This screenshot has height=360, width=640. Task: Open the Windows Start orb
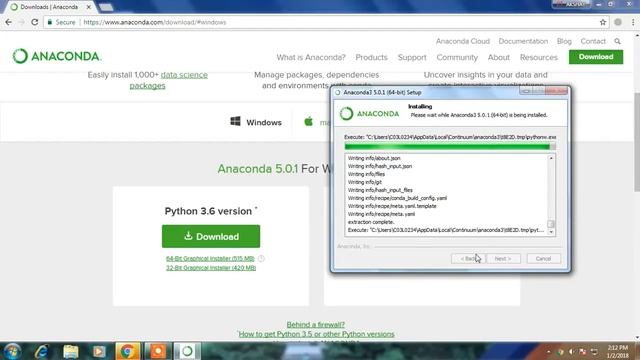pos(12,351)
